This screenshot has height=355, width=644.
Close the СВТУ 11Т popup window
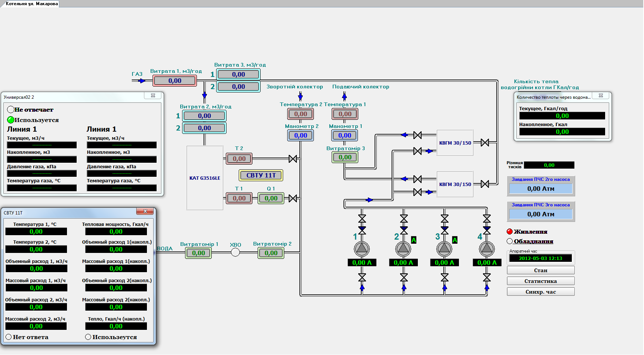tap(145, 211)
